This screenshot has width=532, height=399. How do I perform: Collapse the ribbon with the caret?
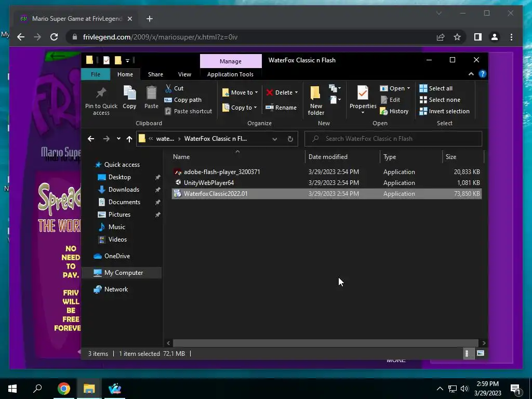[x=471, y=74]
